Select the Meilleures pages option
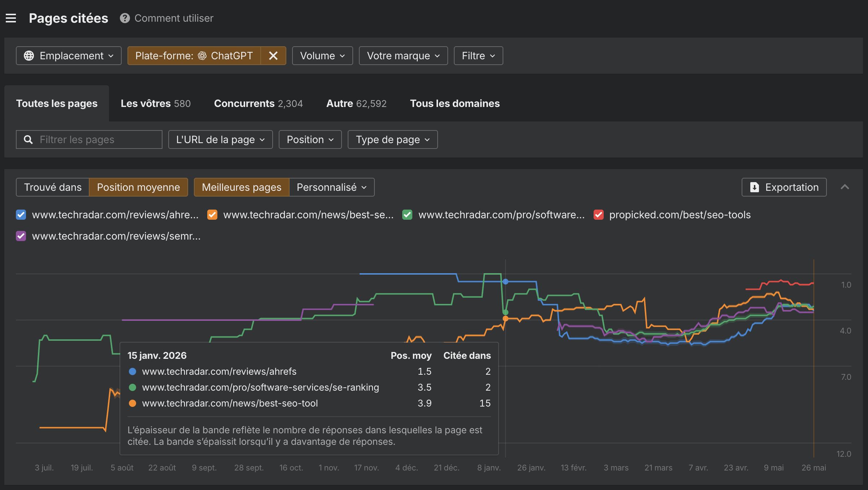This screenshot has height=490, width=868. pyautogui.click(x=242, y=187)
